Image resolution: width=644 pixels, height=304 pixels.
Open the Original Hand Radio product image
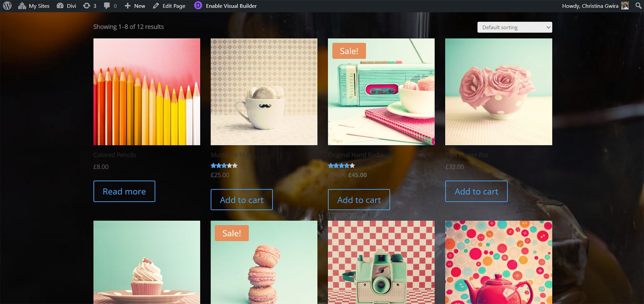click(381, 92)
